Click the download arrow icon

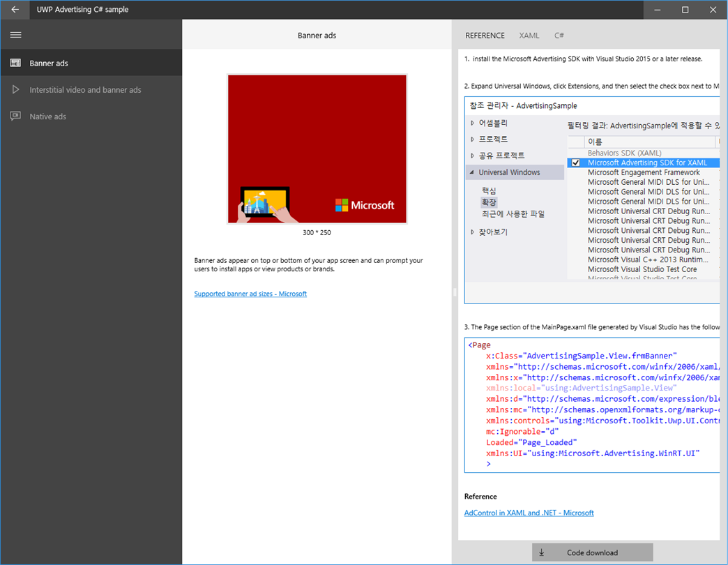coord(541,552)
